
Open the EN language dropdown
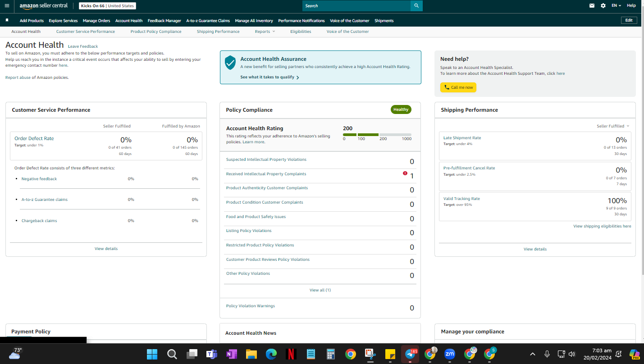click(x=616, y=6)
